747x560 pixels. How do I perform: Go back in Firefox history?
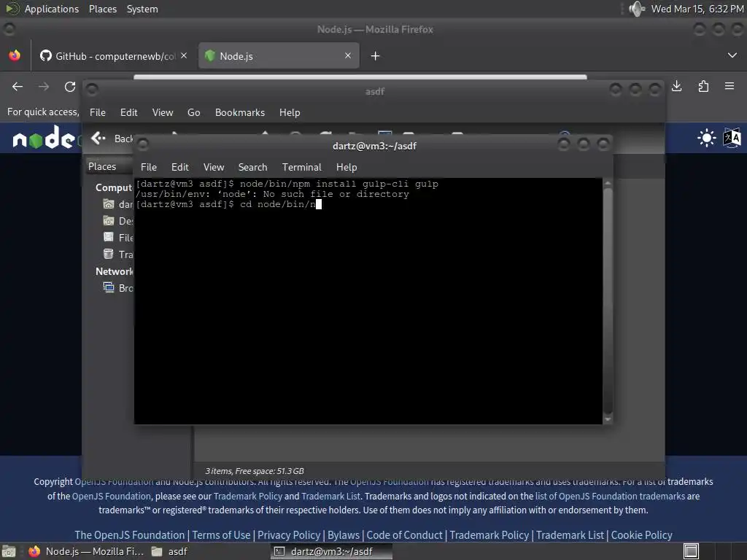[x=18, y=87]
